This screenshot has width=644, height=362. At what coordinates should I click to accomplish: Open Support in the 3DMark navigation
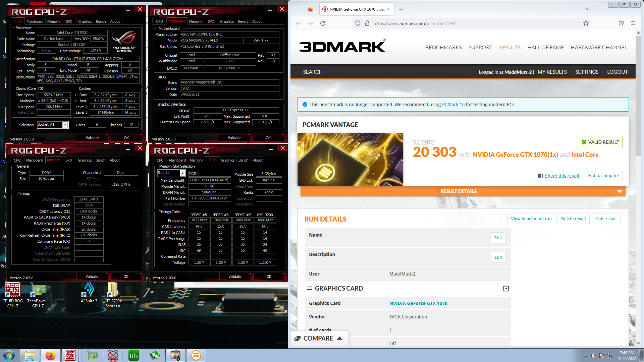coord(480,47)
